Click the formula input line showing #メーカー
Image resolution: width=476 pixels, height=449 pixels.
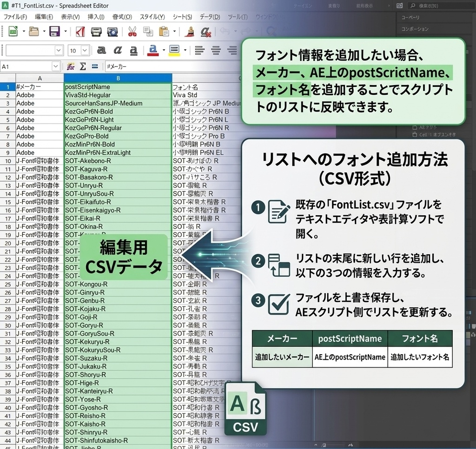[173, 66]
